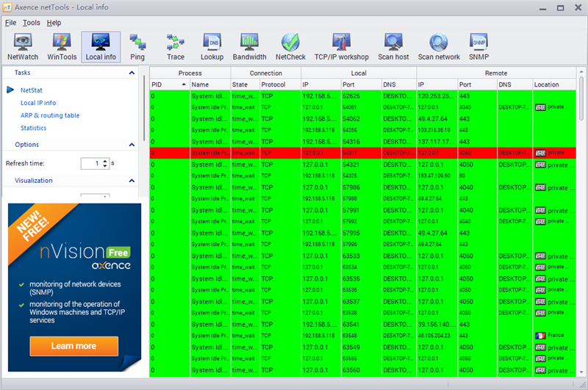Select the remote IP 46.105.204.23 cell
Image resolution: width=588 pixels, height=390 pixels.
(437, 336)
